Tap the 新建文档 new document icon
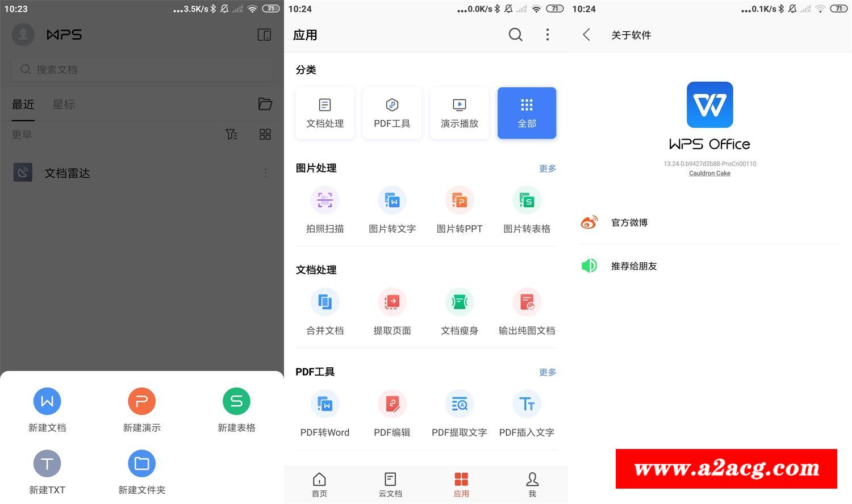 [x=47, y=402]
